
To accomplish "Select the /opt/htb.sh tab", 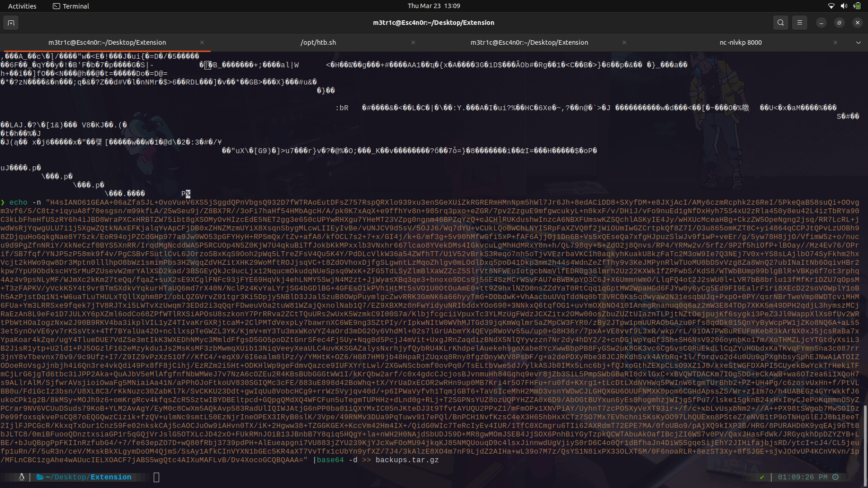I will 318,42.
